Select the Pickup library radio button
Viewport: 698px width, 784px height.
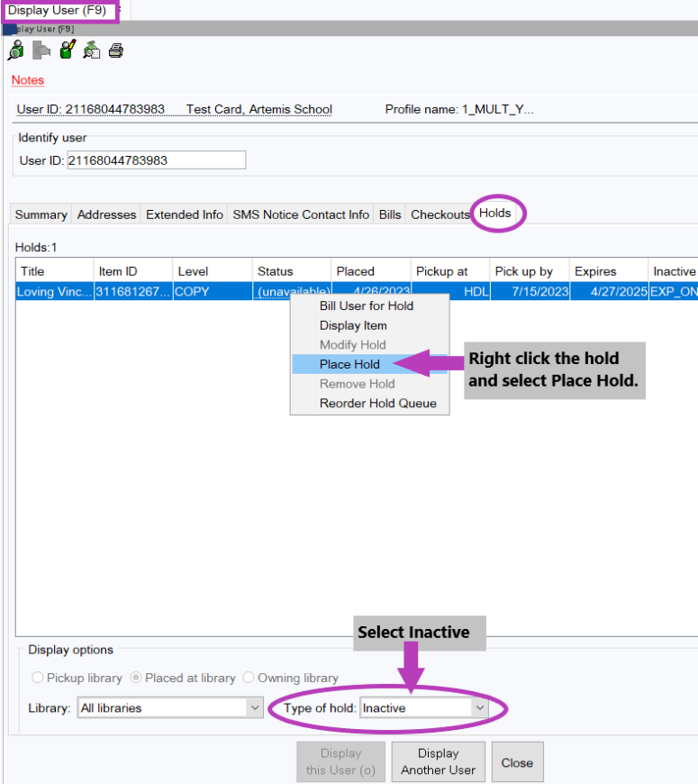pyautogui.click(x=38, y=678)
